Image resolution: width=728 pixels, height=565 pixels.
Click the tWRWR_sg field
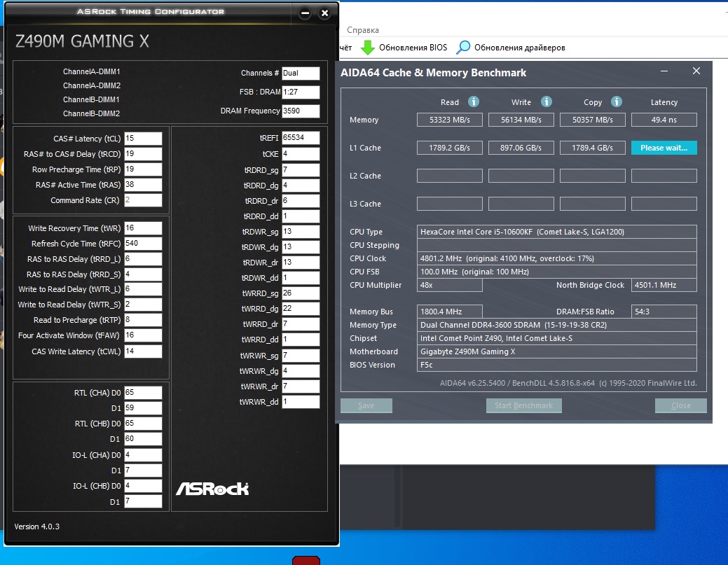point(301,356)
